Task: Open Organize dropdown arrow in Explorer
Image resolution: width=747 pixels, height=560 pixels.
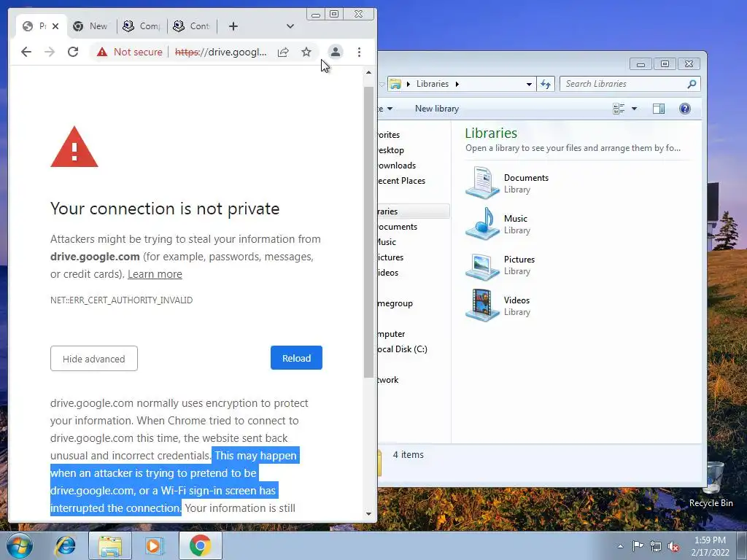Action: click(x=390, y=109)
